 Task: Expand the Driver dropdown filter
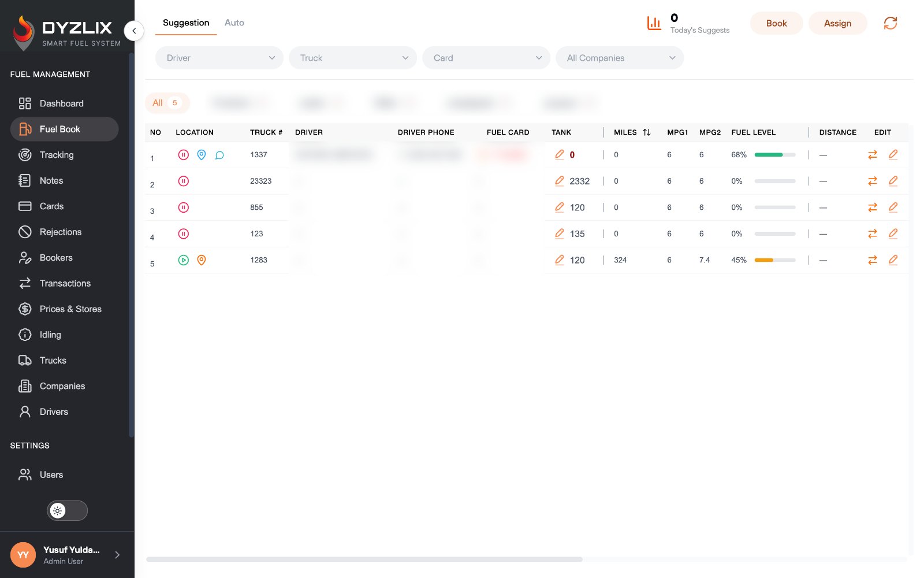219,58
